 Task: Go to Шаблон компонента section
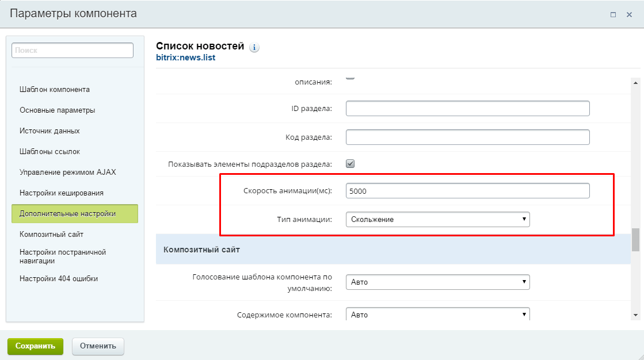point(55,90)
